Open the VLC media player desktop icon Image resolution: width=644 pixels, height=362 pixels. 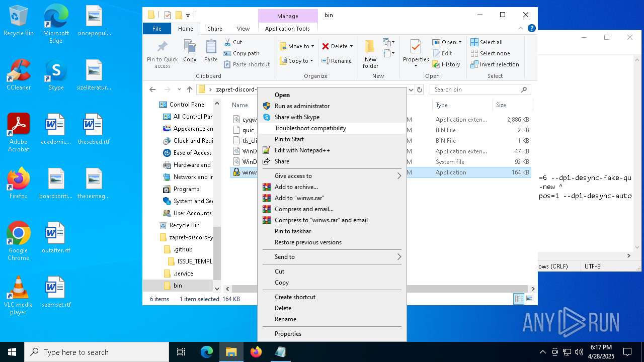pos(19,296)
